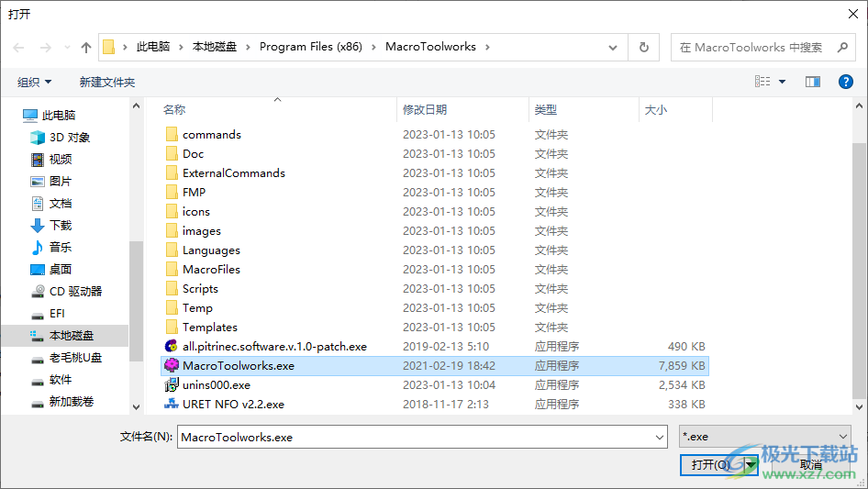Image resolution: width=868 pixels, height=489 pixels.
Task: Open the 组织 menu
Action: click(34, 82)
